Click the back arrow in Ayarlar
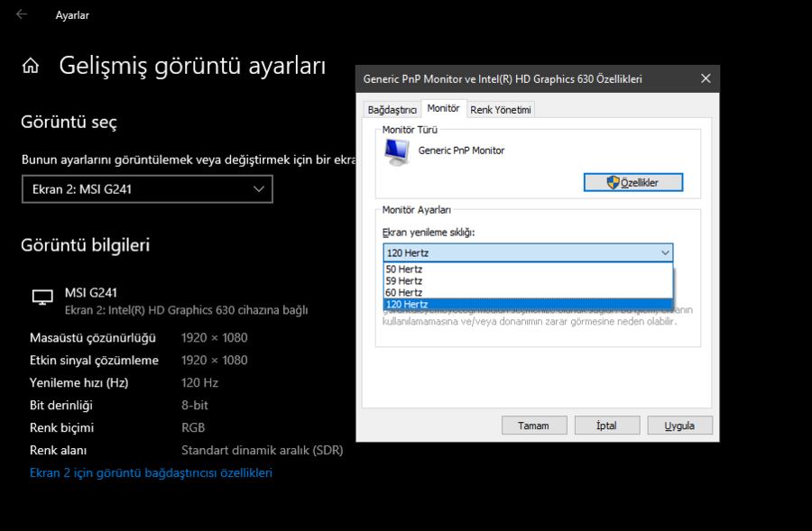This screenshot has height=531, width=812. point(22,14)
